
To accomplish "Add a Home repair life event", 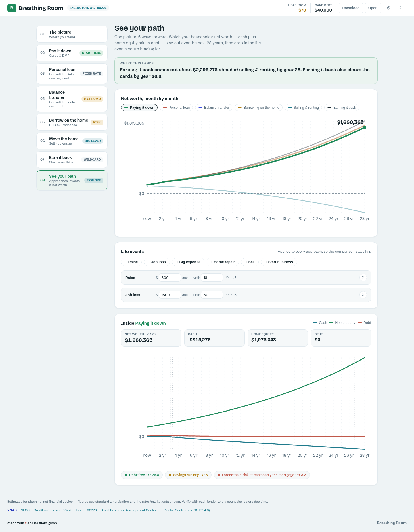I will click(223, 262).
